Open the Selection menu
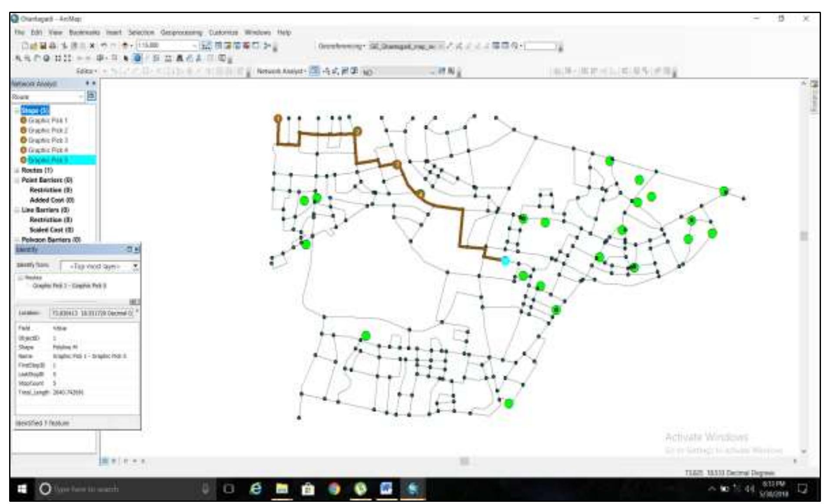 pyautogui.click(x=141, y=33)
